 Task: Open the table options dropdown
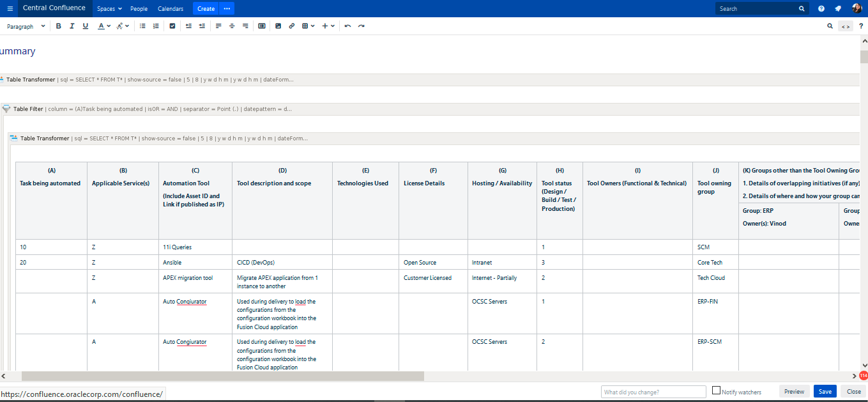coord(308,26)
